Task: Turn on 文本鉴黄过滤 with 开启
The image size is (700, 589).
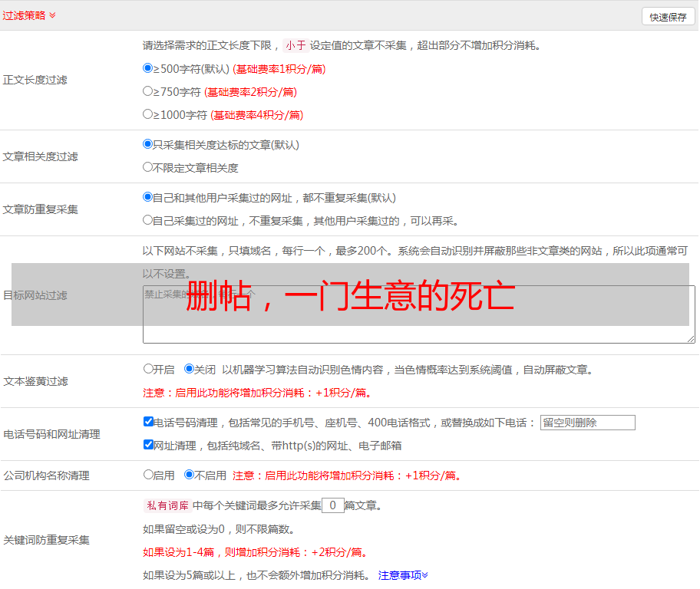Action: [148, 369]
